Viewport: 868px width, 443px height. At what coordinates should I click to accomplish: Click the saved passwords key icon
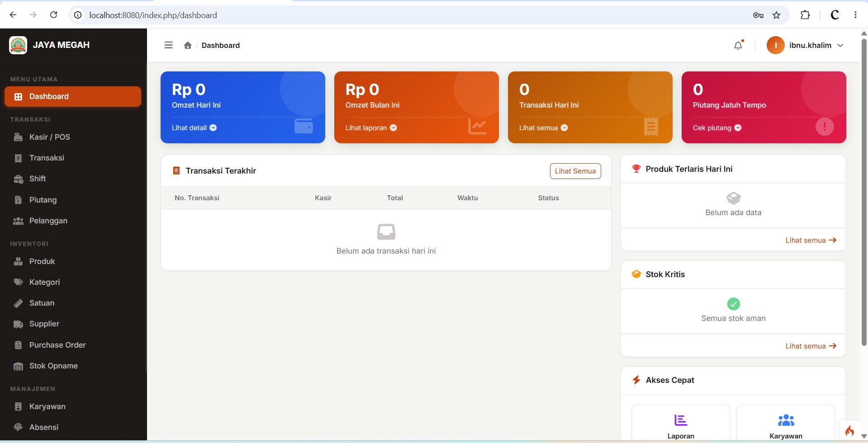point(758,15)
